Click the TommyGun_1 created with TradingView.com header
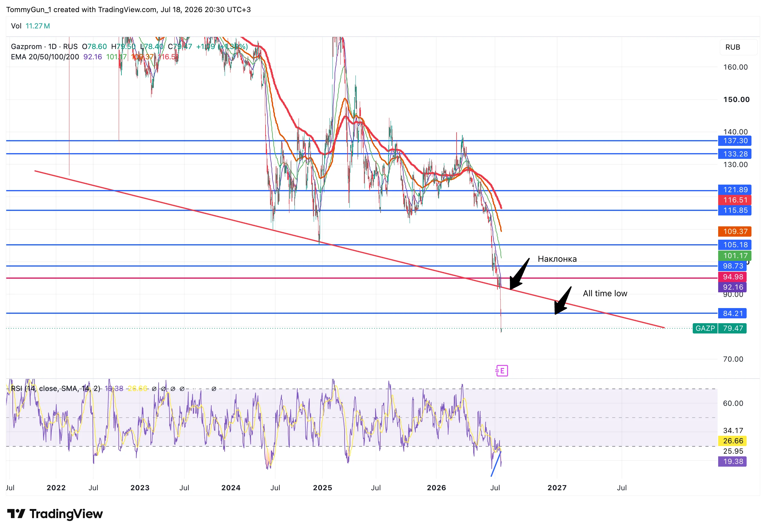 [x=128, y=9]
